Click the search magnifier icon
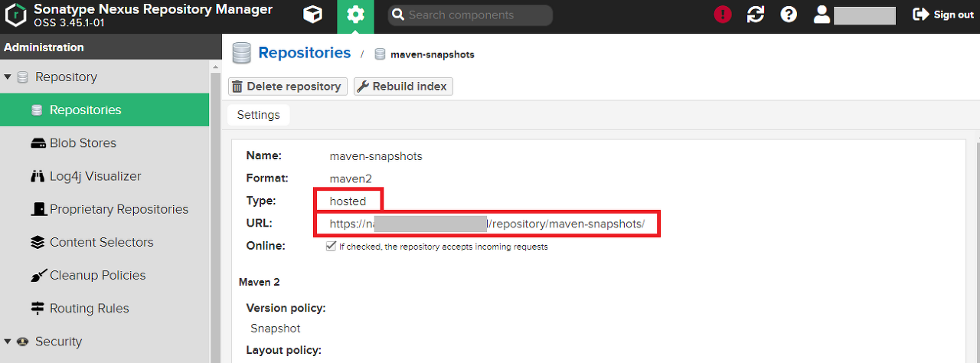The height and width of the screenshot is (363, 980). pyautogui.click(x=397, y=15)
